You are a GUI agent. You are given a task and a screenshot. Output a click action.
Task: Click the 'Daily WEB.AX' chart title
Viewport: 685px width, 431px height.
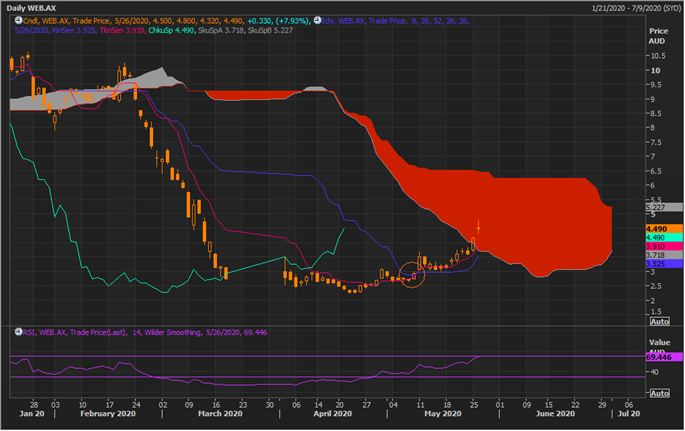(x=31, y=8)
